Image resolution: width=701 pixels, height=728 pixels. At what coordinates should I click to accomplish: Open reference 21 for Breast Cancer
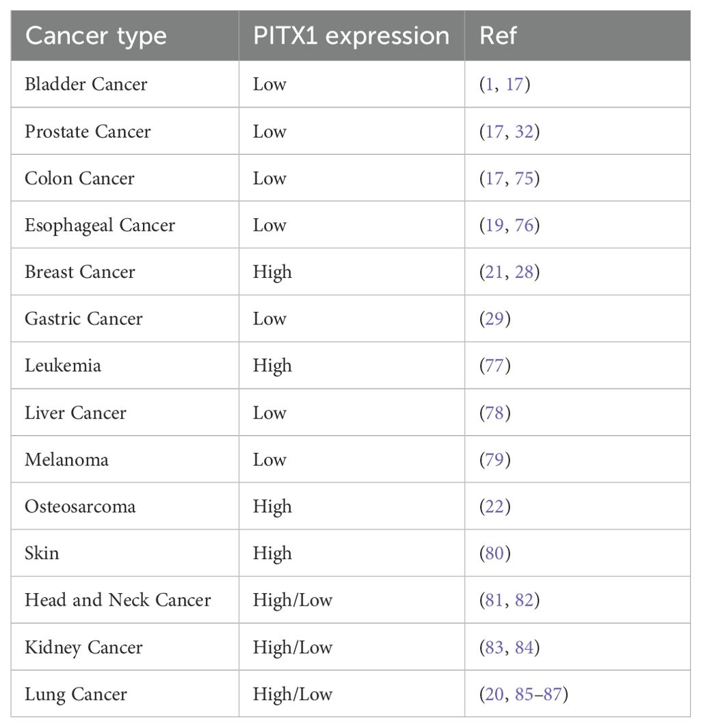click(494, 272)
